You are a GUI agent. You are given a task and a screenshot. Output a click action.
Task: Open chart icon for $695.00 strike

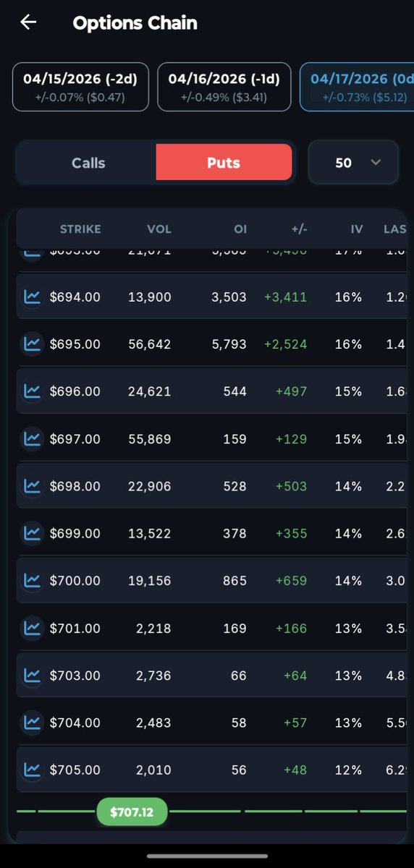tap(32, 344)
